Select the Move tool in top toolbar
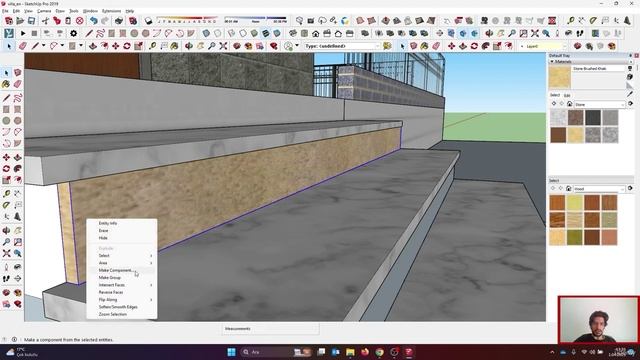640x360 pixels. (116, 46)
